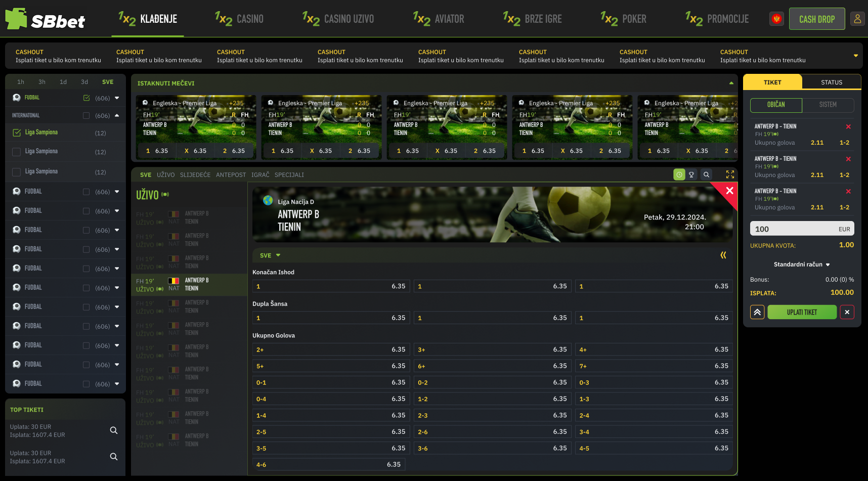Image resolution: width=868 pixels, height=481 pixels.
Task: Switch to the STATUS tab
Action: point(831,82)
